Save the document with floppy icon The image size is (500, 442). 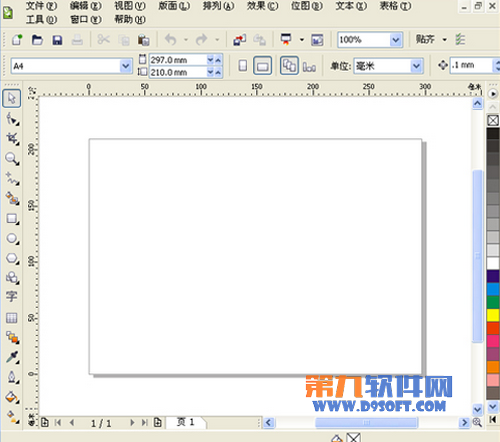point(57,40)
